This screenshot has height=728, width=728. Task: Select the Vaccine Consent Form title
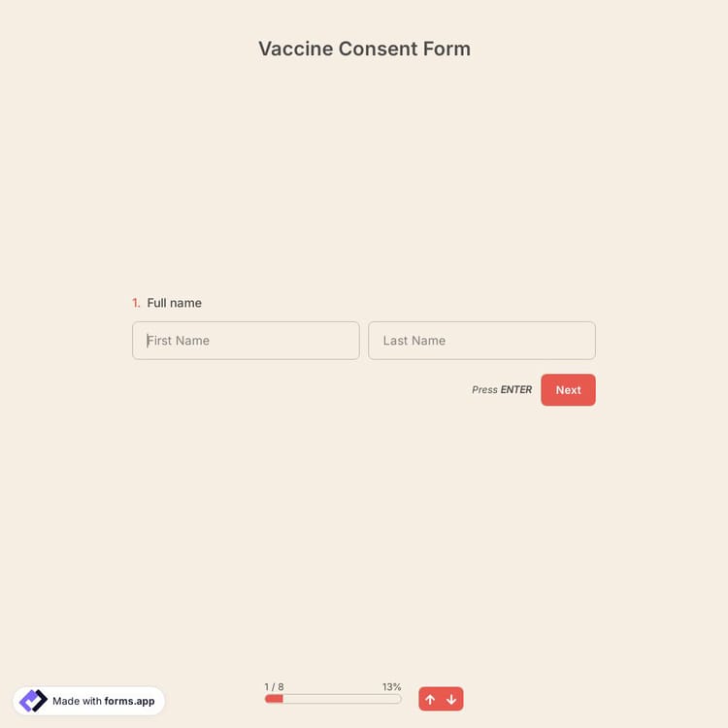364,49
